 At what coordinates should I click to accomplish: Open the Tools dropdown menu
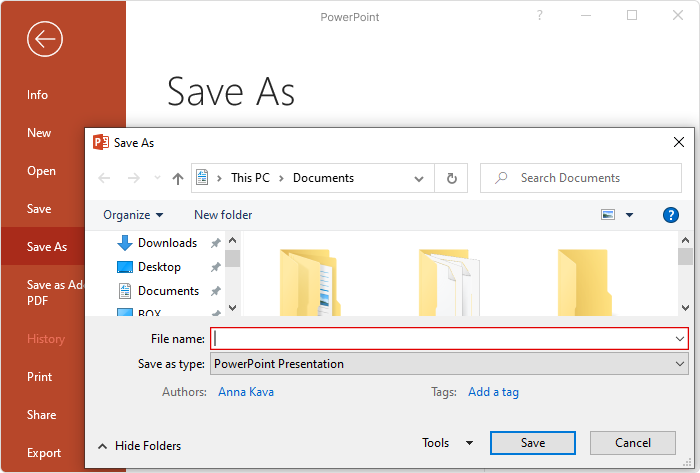pos(448,443)
